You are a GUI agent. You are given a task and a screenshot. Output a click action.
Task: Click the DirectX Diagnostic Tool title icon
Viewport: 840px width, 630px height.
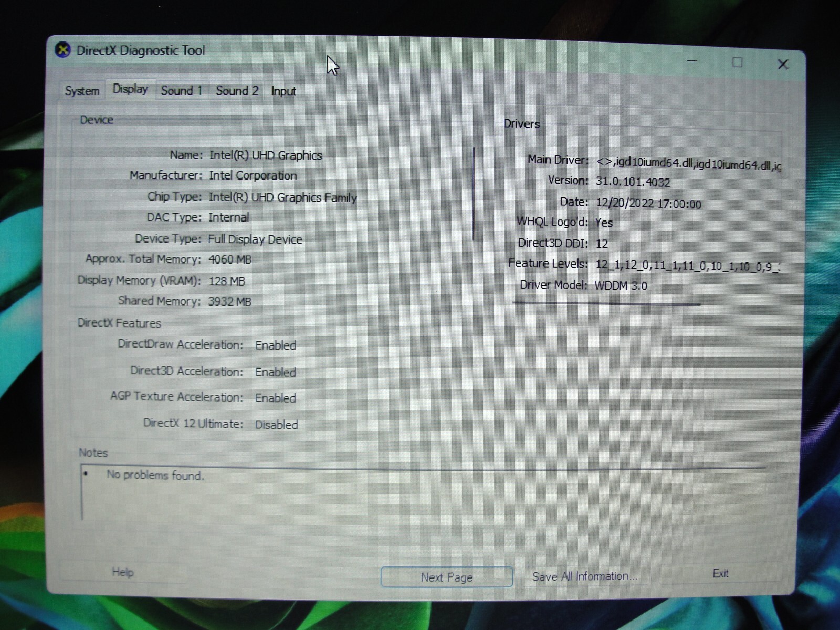coord(63,50)
